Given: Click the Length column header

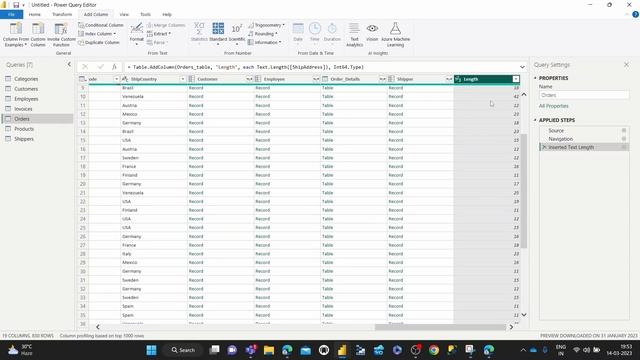Looking at the screenshot, I should click(487, 79).
